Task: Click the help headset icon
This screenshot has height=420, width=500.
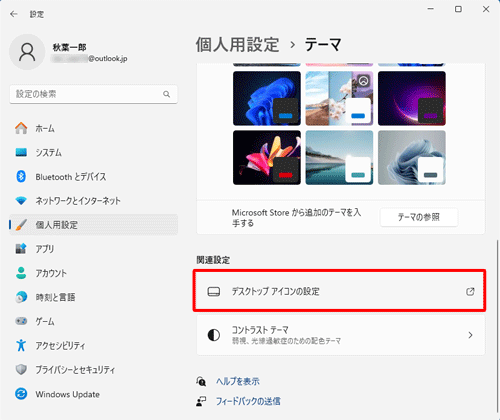Action: [201, 381]
